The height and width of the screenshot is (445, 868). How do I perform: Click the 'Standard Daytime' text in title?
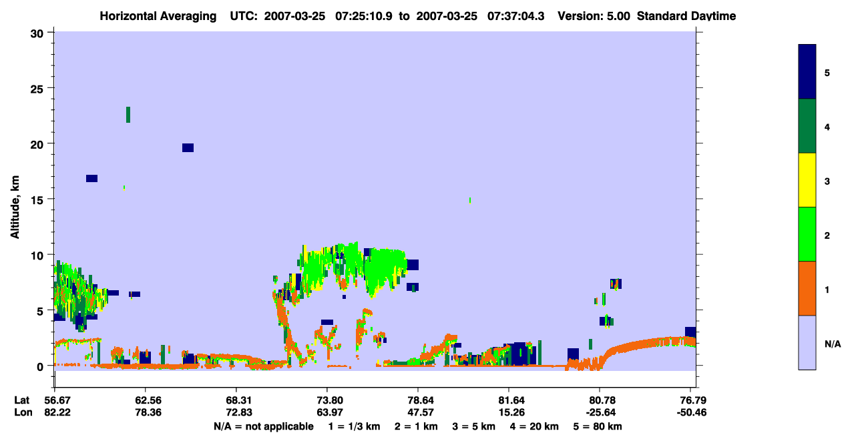tap(686, 16)
